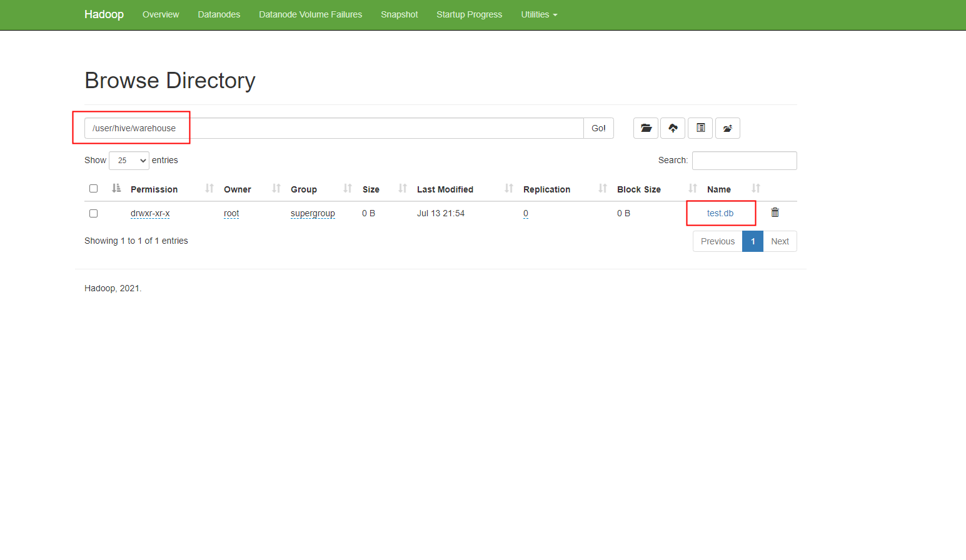Image resolution: width=966 pixels, height=560 pixels.
Task: Edit the drwxr-xr-x permission value
Action: (150, 213)
